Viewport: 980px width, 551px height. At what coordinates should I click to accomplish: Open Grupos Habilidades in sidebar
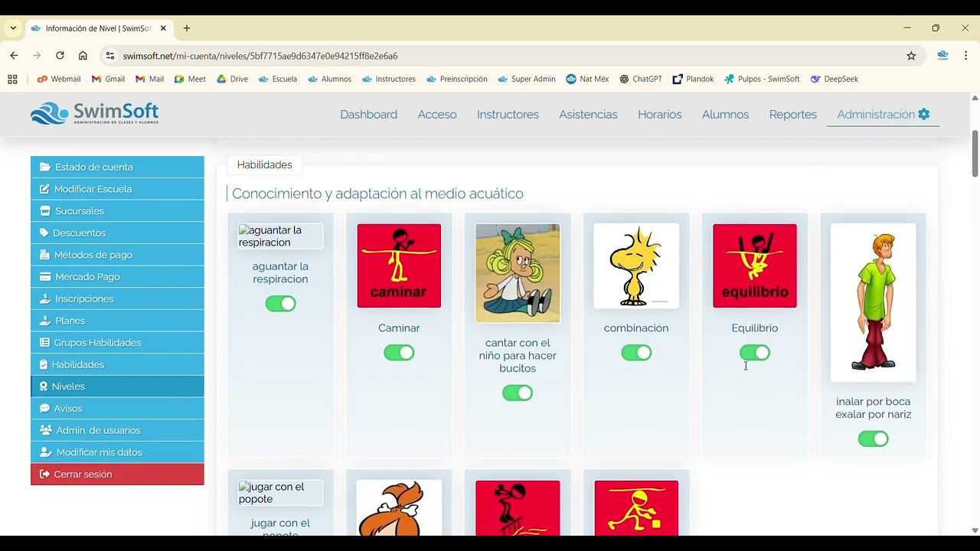[117, 342]
